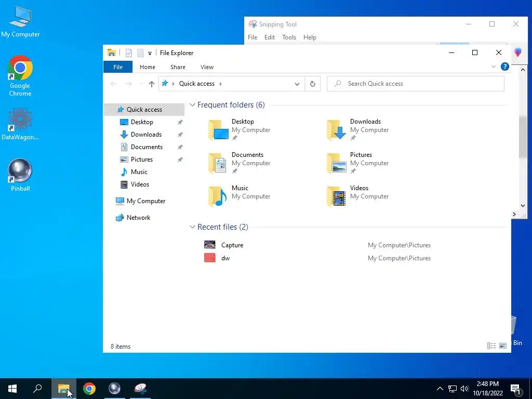Open File menu in Snipping Tool
Image resolution: width=532 pixels, height=399 pixels.
[x=252, y=37]
